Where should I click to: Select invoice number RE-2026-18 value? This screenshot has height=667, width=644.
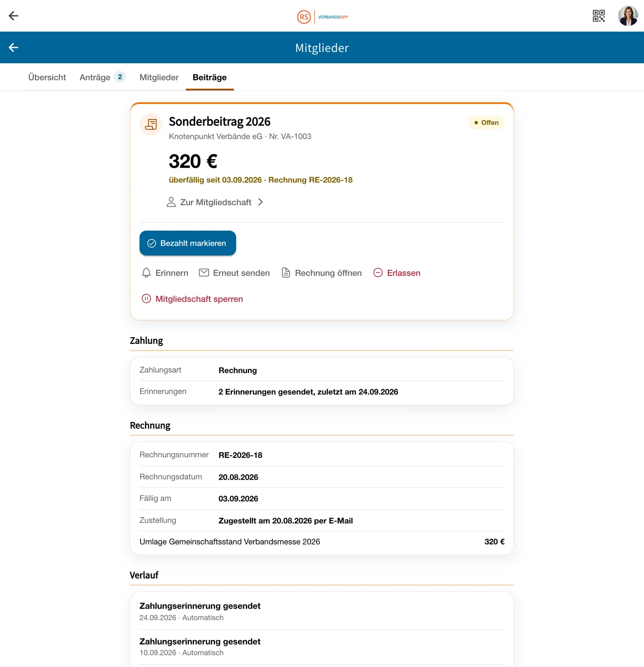coord(240,455)
